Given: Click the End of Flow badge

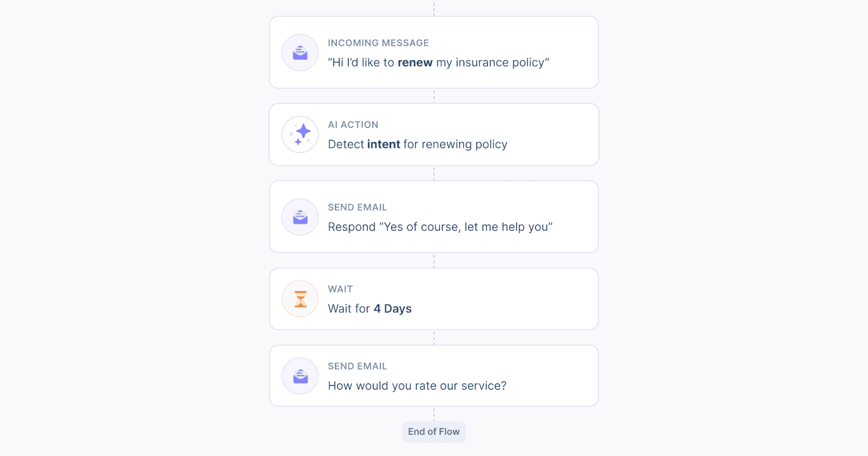Looking at the screenshot, I should (x=434, y=432).
